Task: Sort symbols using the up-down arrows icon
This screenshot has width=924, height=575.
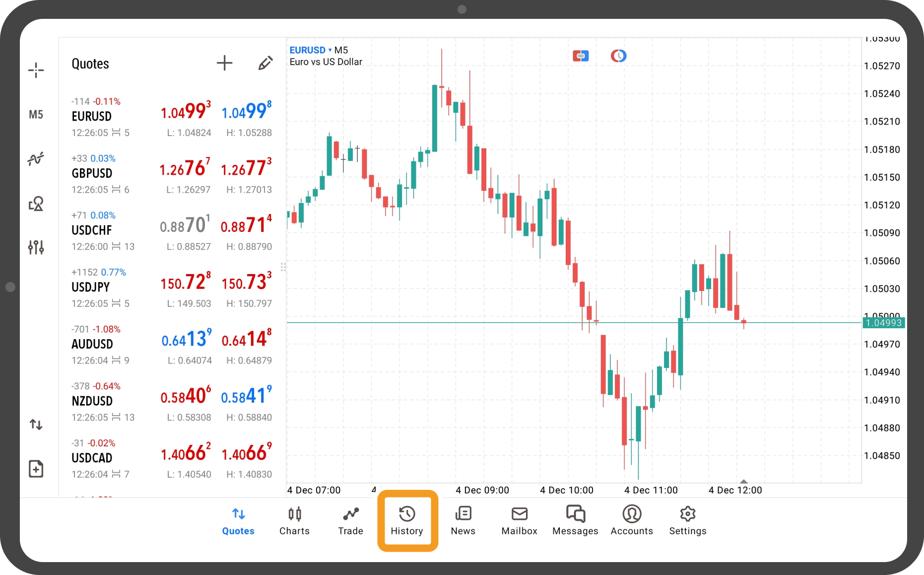Action: 36,425
